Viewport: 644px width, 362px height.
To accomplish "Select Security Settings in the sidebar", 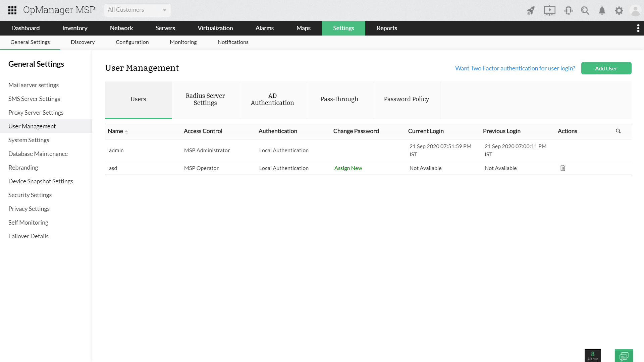I will pyautogui.click(x=30, y=195).
